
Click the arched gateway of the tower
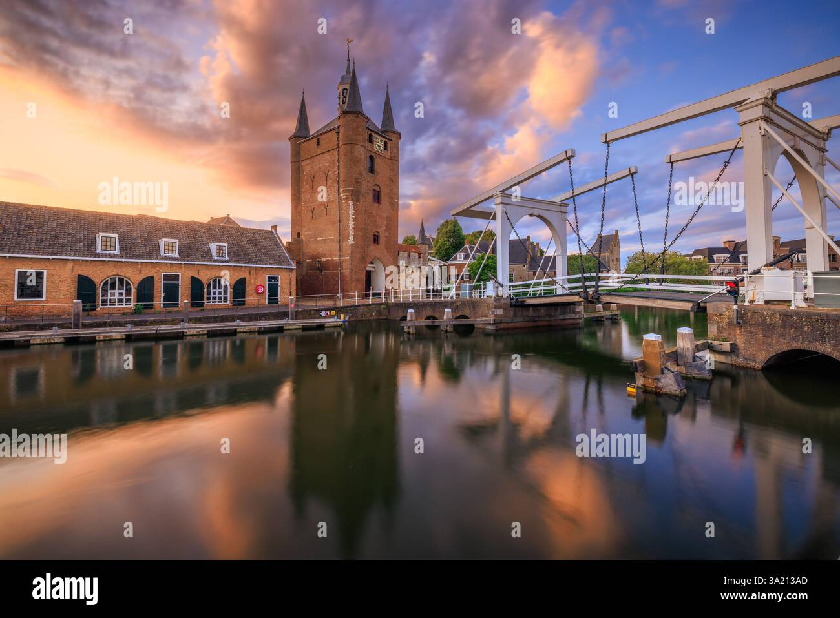tap(375, 279)
